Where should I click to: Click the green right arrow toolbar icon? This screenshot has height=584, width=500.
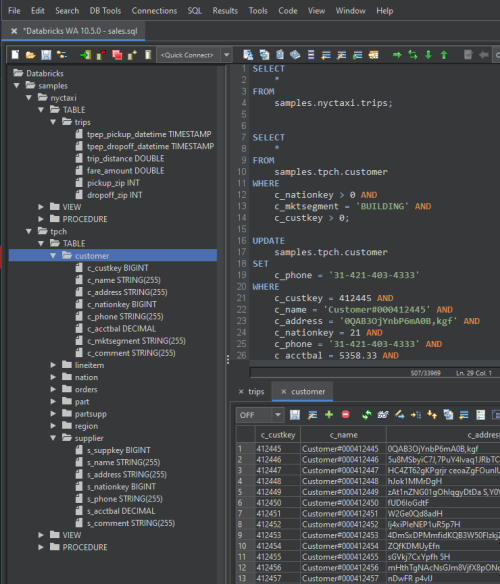[x=397, y=55]
